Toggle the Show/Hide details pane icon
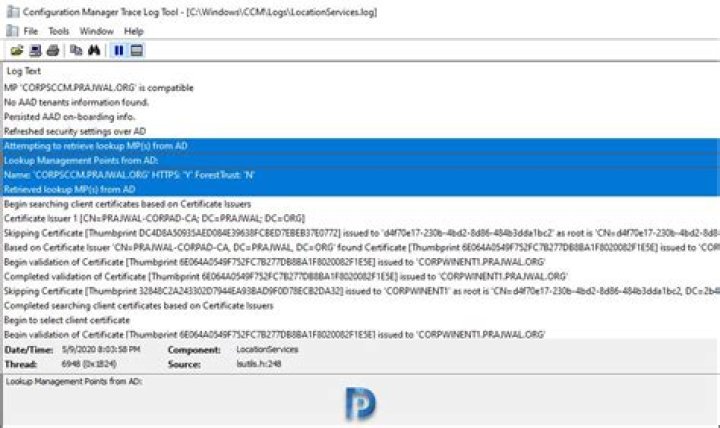 136,50
